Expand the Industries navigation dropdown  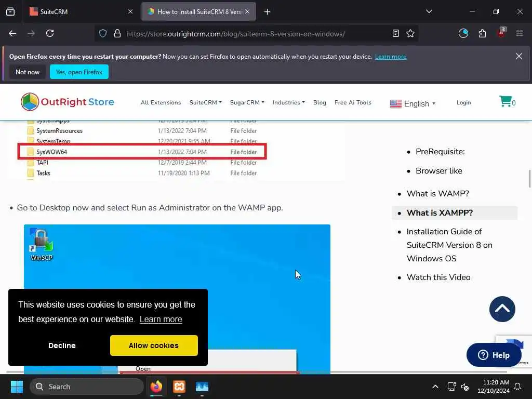point(288,102)
